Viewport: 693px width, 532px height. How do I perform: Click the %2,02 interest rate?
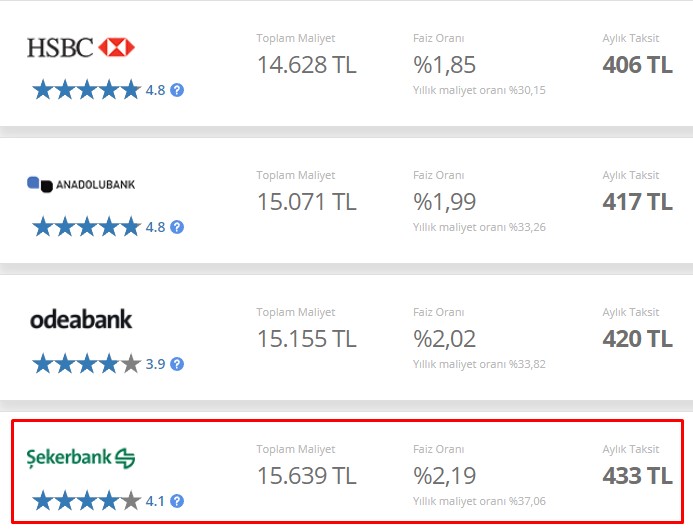click(x=445, y=339)
